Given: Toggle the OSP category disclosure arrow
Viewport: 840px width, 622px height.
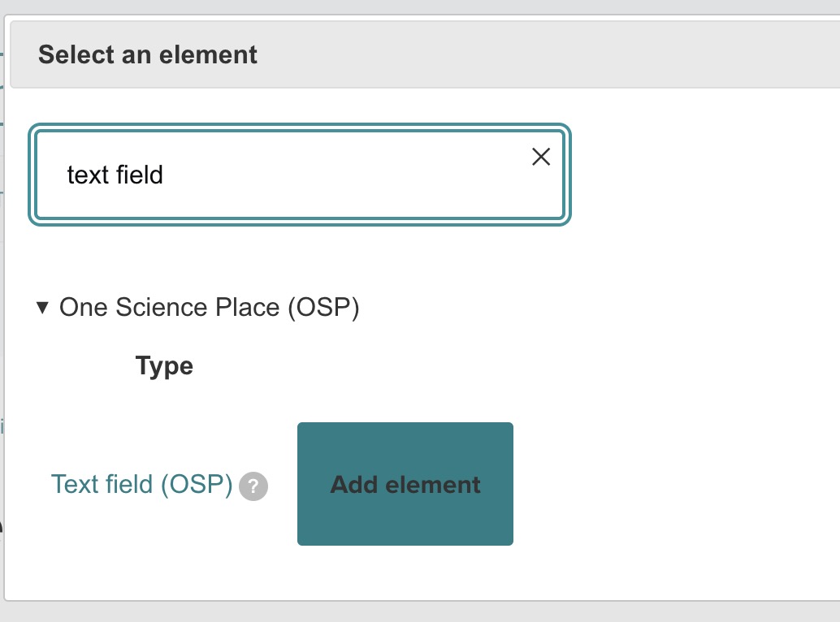Looking at the screenshot, I should 43,308.
